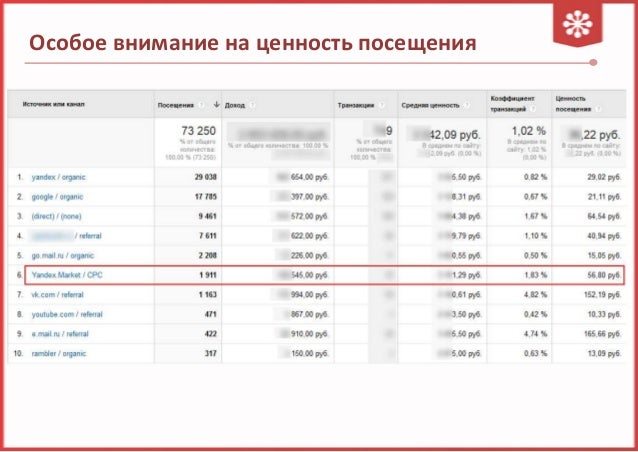This screenshot has height=452, width=638.
Task: Select visit value 56,80 руб.
Action: 604,275
